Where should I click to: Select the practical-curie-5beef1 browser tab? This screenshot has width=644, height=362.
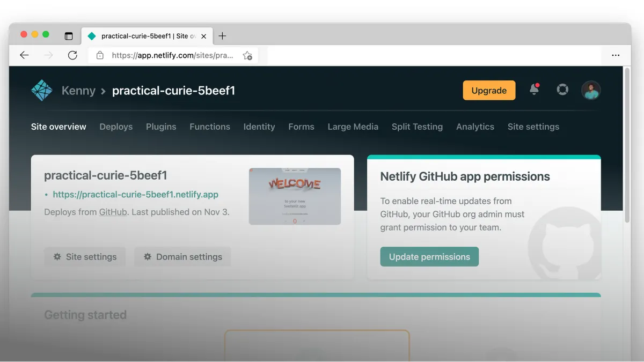[x=147, y=36]
